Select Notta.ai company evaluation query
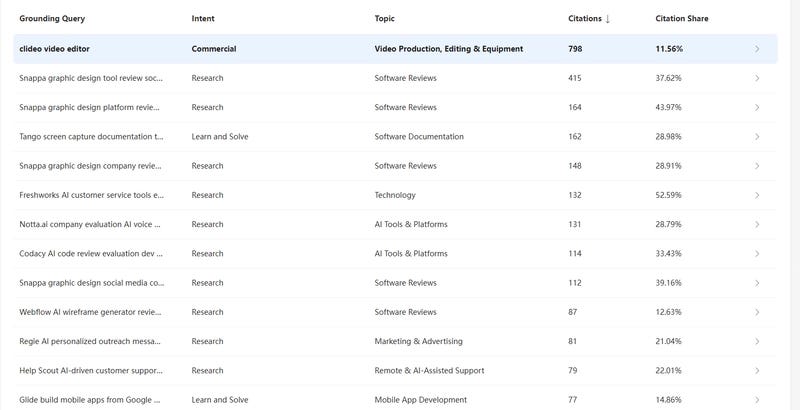 coord(90,224)
